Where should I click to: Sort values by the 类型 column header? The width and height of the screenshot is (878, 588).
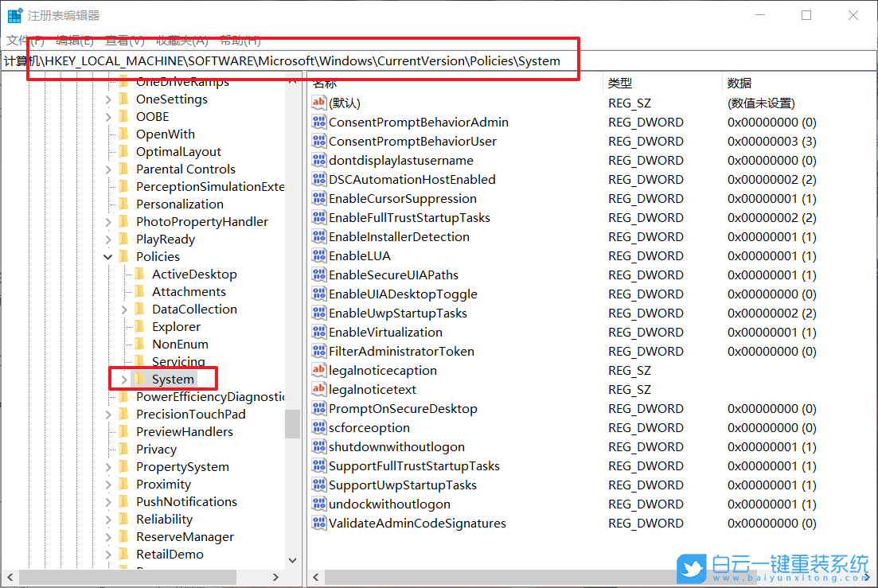[x=621, y=84]
